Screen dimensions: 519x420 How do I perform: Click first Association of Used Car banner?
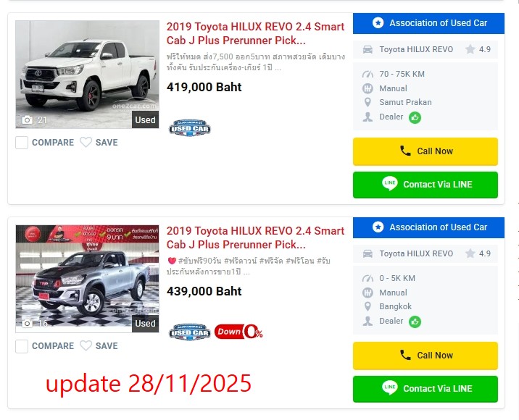point(428,23)
